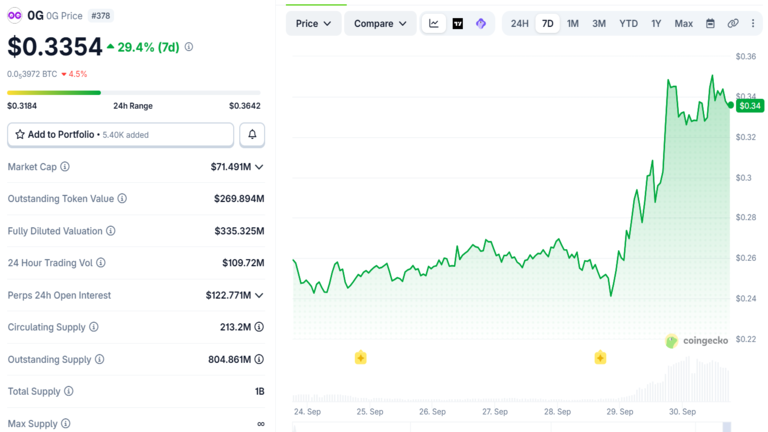Click the 30. Sep axis label
This screenshot has width=768, height=432.
(x=682, y=411)
